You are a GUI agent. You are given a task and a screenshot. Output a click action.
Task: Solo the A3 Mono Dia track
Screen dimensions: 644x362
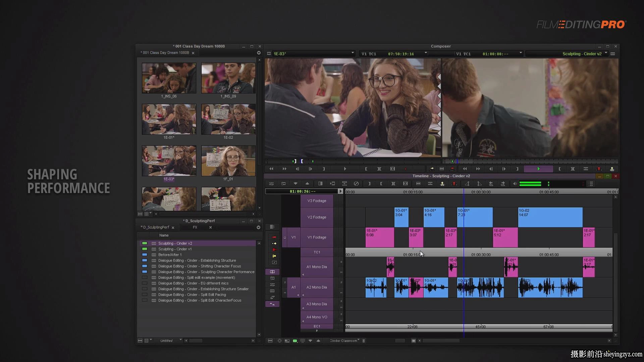(x=341, y=301)
